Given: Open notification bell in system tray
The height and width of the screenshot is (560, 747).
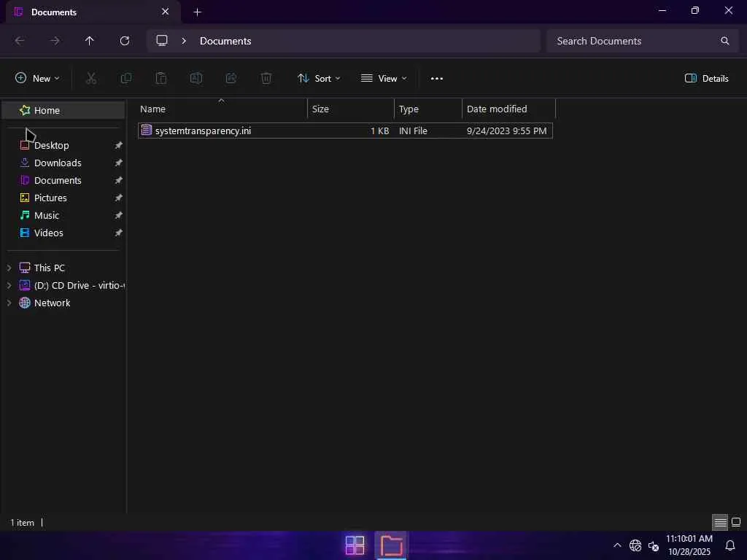Looking at the screenshot, I should (729, 545).
